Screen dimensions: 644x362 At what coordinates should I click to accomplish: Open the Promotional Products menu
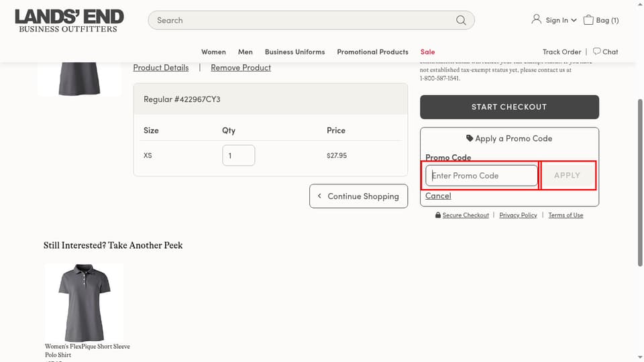[372, 52]
